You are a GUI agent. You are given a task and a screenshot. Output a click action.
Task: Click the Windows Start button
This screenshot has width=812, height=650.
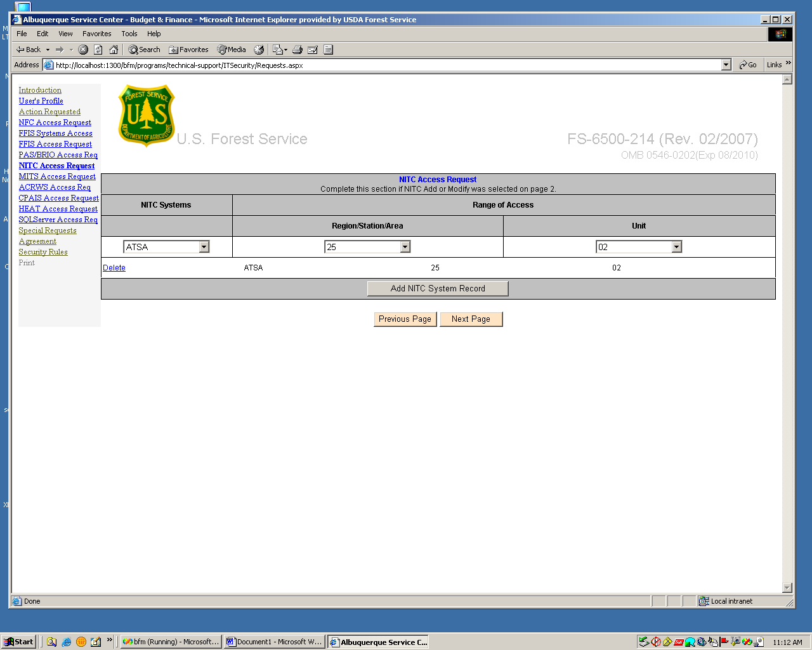[19, 642]
